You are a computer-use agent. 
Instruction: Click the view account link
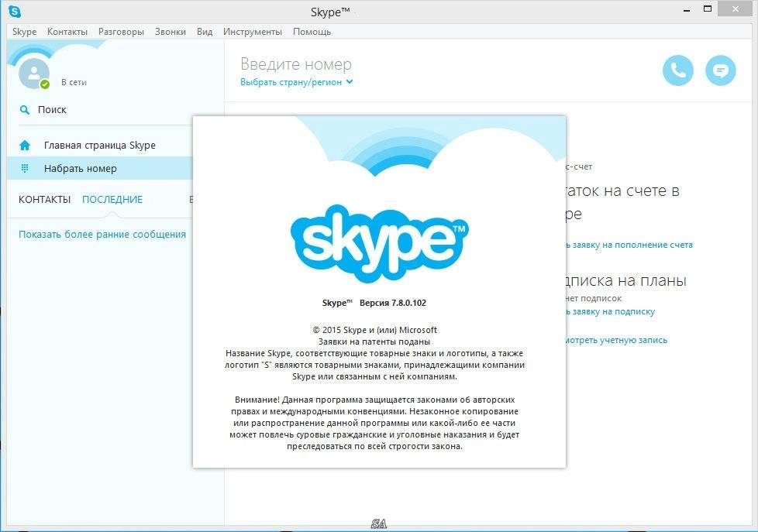click(x=616, y=340)
